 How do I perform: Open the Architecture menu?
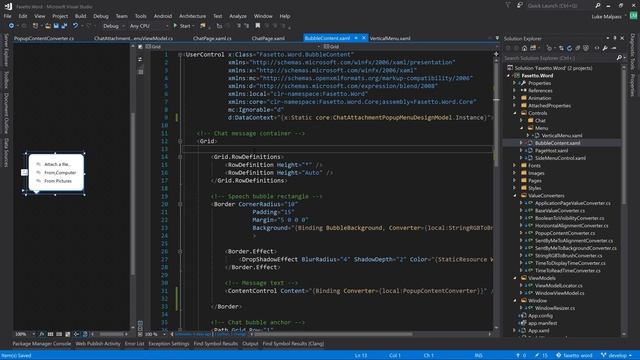click(192, 16)
